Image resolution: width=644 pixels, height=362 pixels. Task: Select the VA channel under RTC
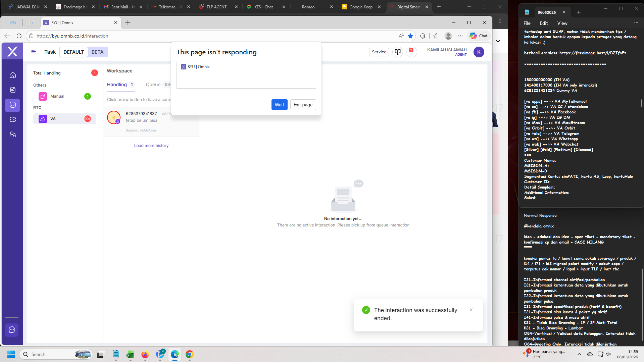click(65, 119)
